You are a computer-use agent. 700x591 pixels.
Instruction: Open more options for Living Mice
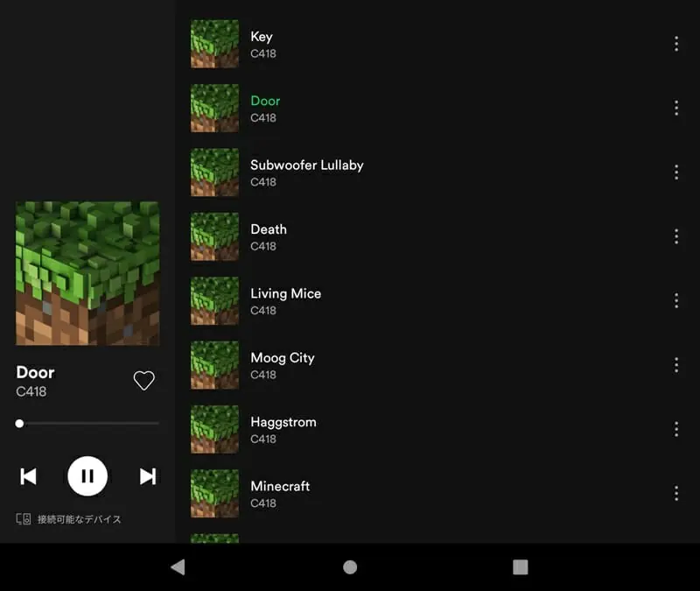(675, 300)
